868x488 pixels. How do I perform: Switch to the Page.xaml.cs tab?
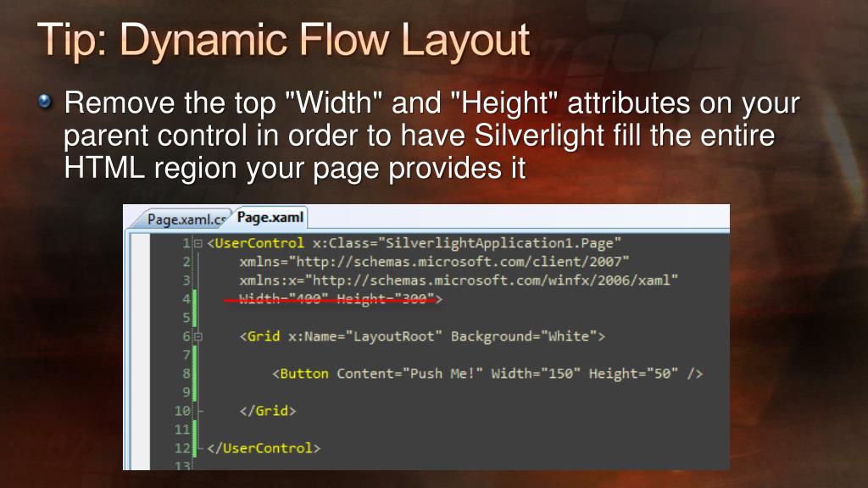[x=186, y=219]
